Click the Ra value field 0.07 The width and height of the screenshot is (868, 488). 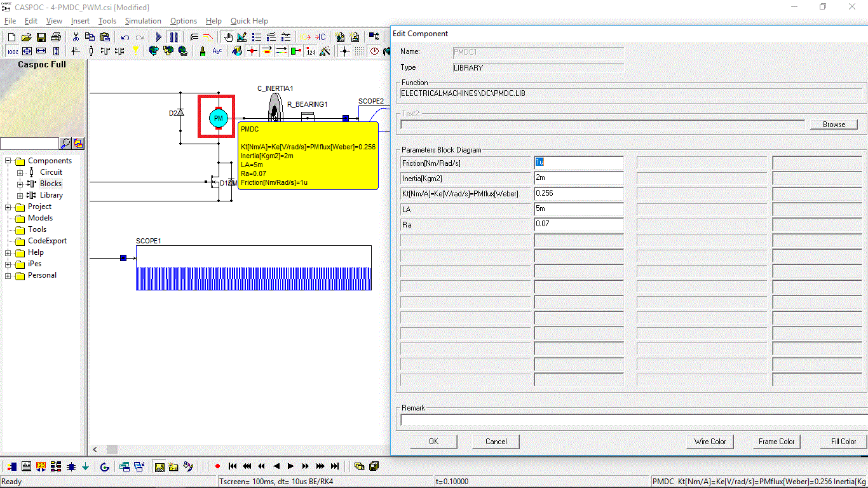tap(579, 225)
